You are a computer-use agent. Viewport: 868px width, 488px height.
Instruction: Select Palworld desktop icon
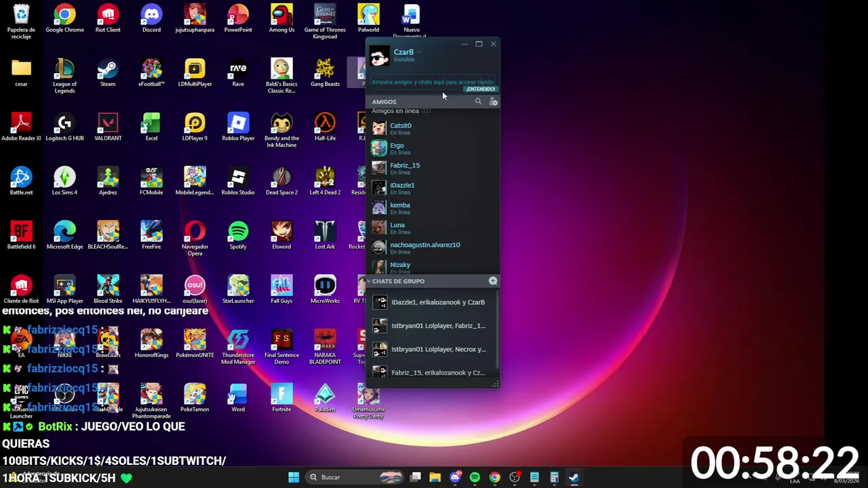[x=368, y=19]
